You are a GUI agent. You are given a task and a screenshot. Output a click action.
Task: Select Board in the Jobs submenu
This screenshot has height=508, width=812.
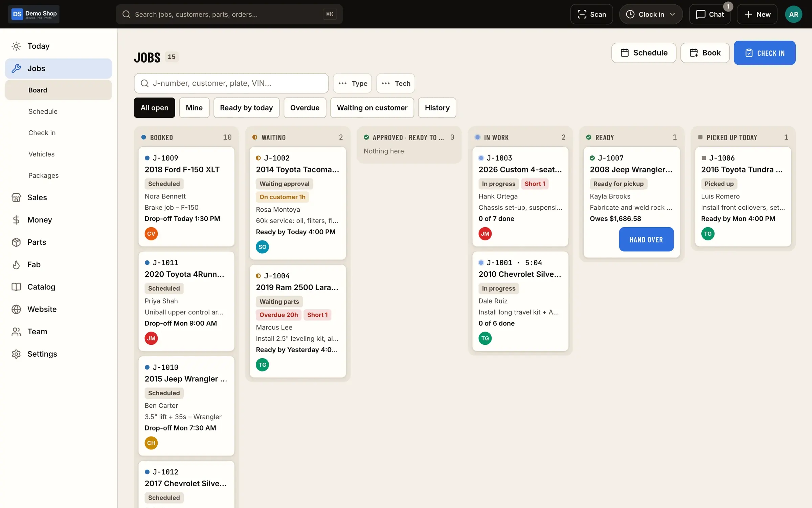pos(59,90)
